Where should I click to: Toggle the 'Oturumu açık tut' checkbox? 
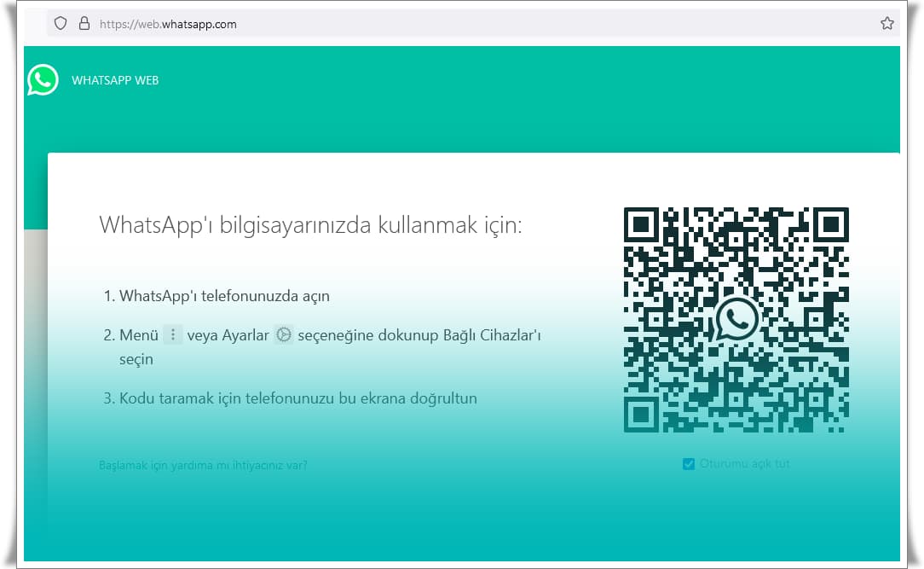[688, 464]
